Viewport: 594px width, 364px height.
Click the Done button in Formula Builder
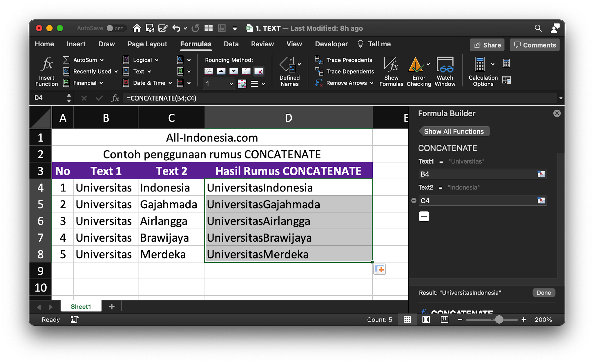pos(544,293)
